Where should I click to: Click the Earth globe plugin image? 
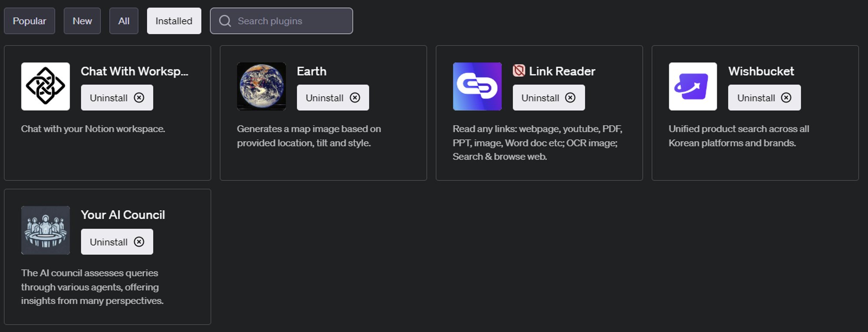coord(261,86)
